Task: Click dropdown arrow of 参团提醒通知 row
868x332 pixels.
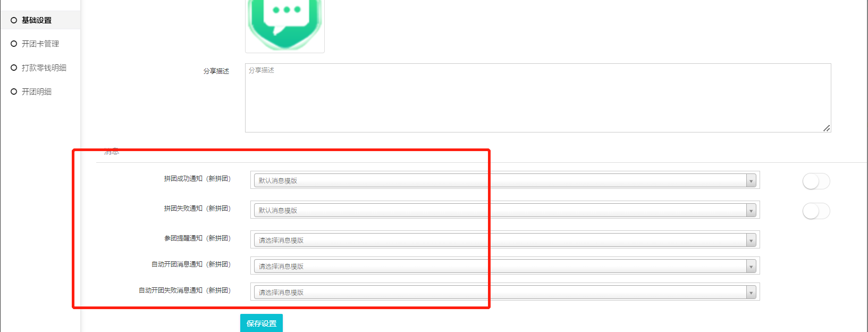Action: coord(751,240)
